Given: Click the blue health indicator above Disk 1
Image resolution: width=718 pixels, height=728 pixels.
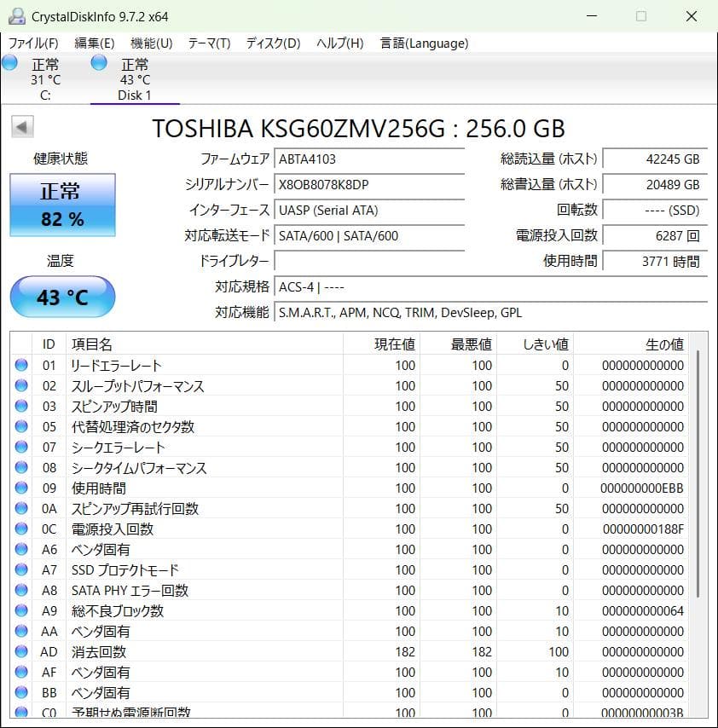Looking at the screenshot, I should coord(98,62).
